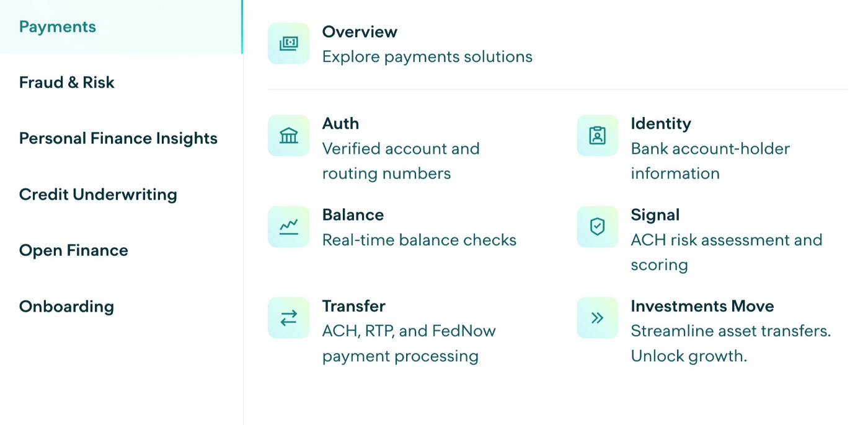Go to the Onboarding category
The height and width of the screenshot is (425, 868).
[x=67, y=307]
